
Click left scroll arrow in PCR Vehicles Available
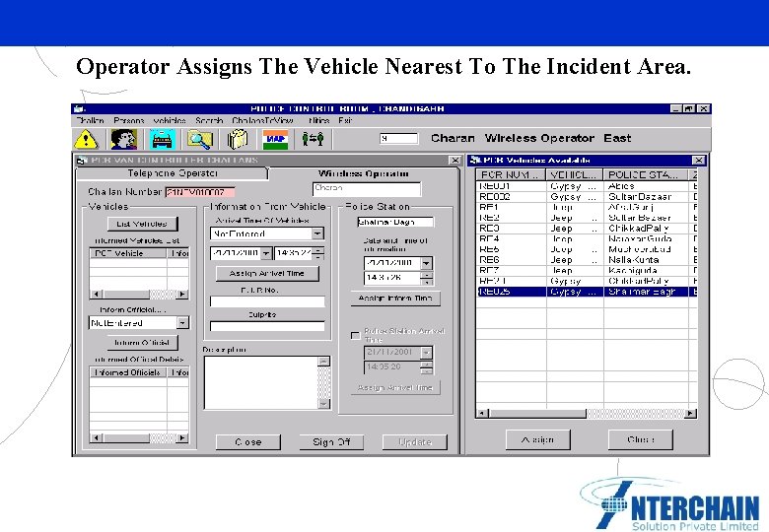pyautogui.click(x=482, y=414)
